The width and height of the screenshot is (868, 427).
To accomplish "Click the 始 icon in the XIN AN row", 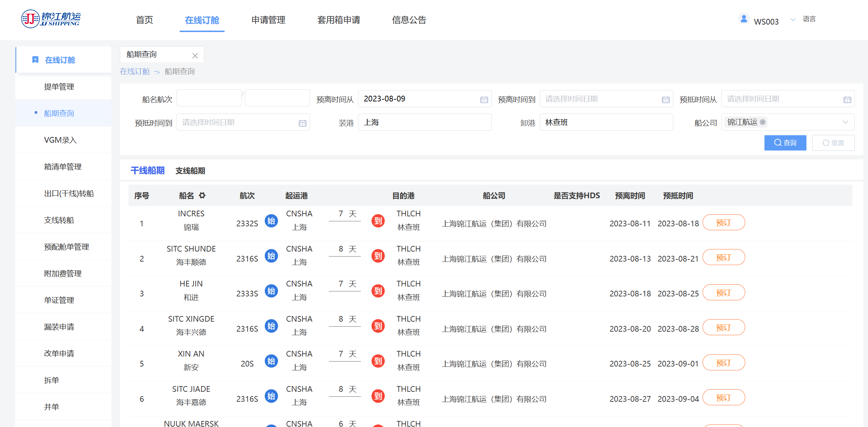I will coord(271,361).
